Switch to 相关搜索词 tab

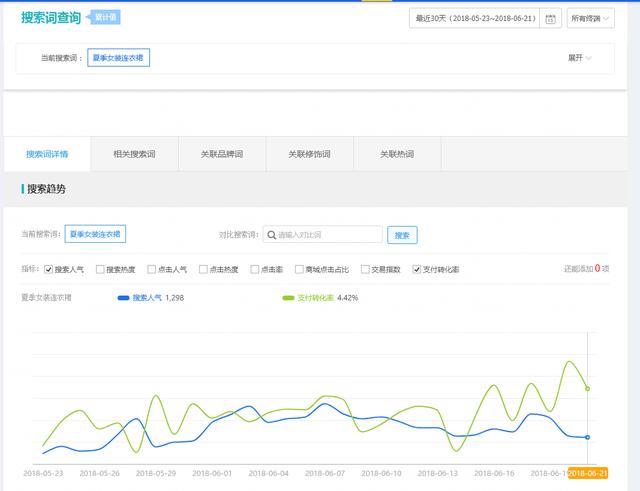[x=134, y=154]
